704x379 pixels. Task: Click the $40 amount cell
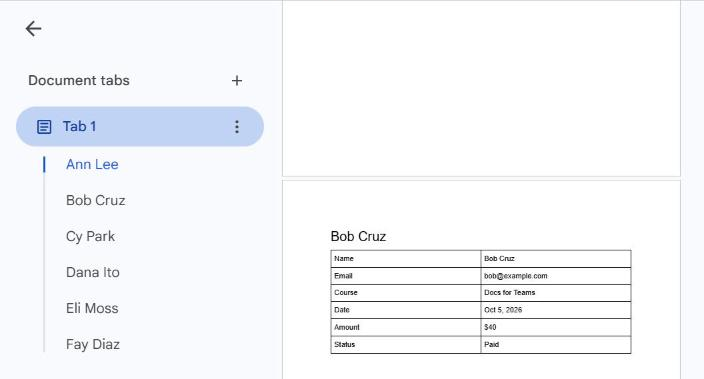(x=556, y=327)
